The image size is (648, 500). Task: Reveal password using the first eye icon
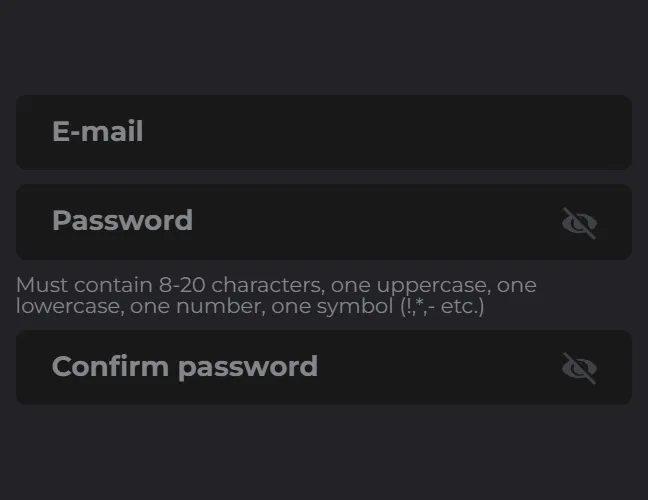579,223
